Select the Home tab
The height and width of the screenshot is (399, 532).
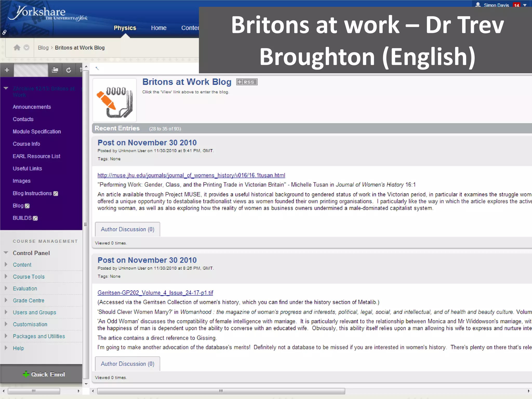point(159,28)
